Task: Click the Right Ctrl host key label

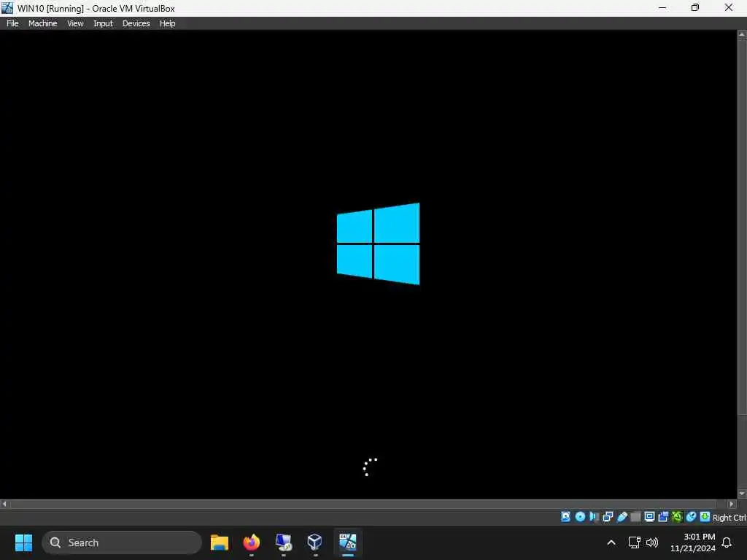Action: tap(729, 518)
